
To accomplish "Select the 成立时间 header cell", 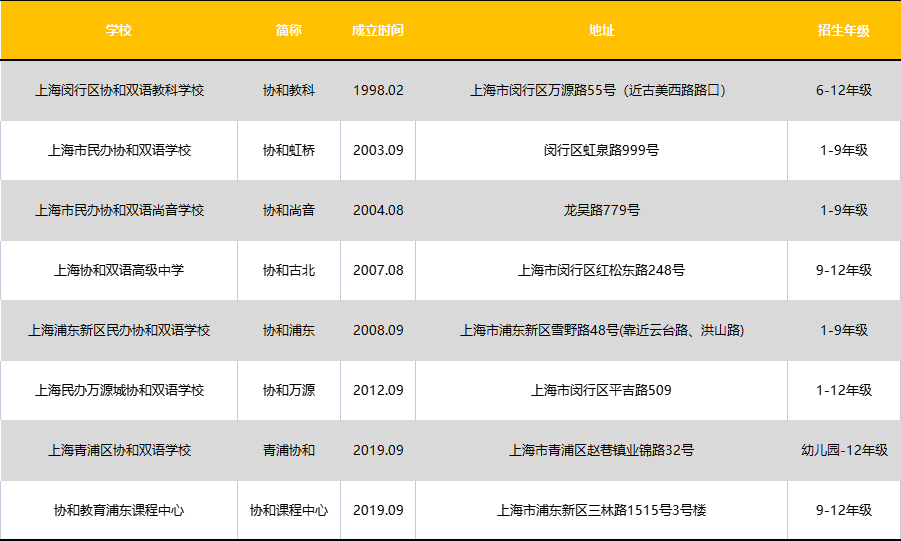I will click(x=378, y=30).
